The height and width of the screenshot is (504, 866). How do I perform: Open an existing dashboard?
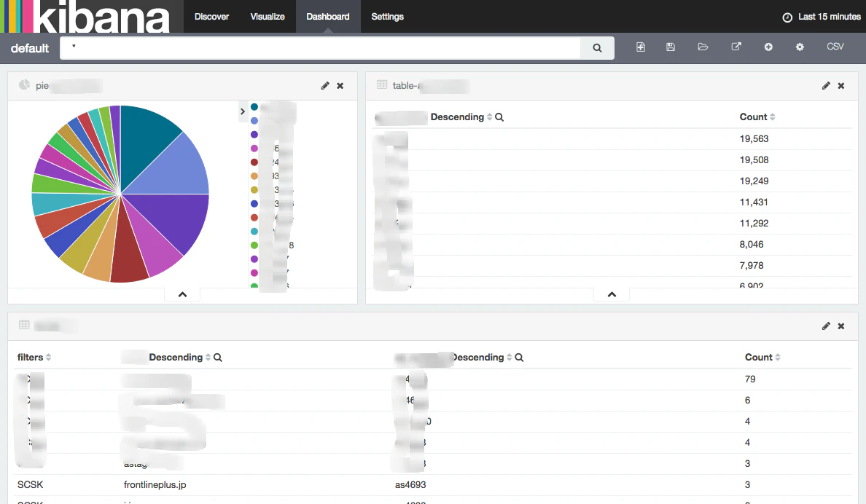click(x=703, y=47)
